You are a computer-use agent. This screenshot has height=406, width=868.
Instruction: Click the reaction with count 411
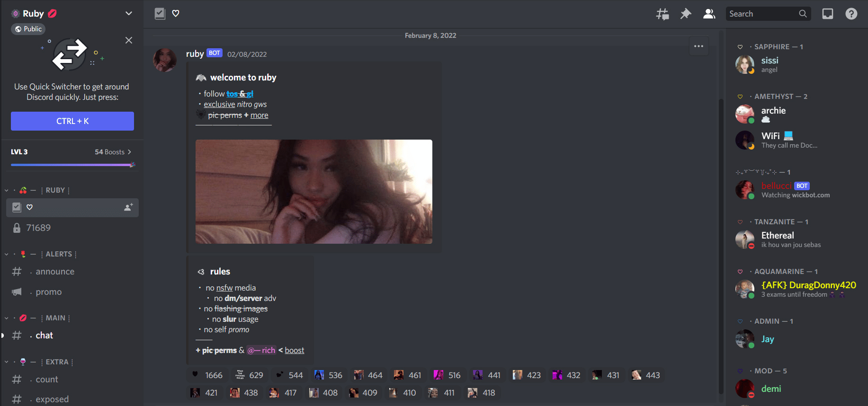pos(442,393)
